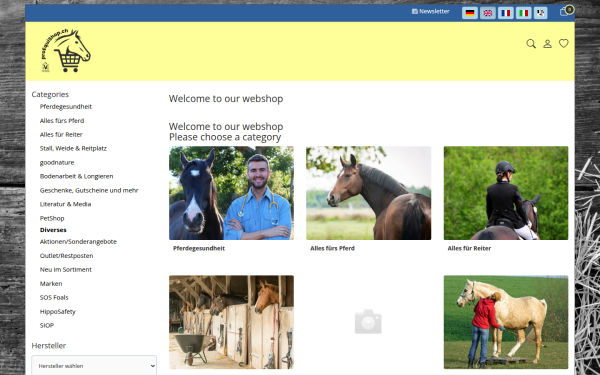Open Alles für Reiter in sidebar
600x375 pixels.
pos(61,134)
